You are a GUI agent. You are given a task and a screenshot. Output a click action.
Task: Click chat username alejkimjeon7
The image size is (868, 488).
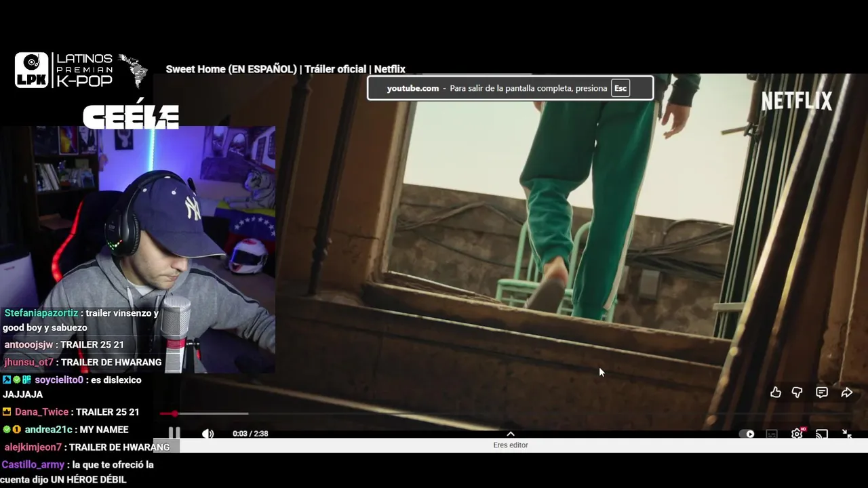coord(33,447)
